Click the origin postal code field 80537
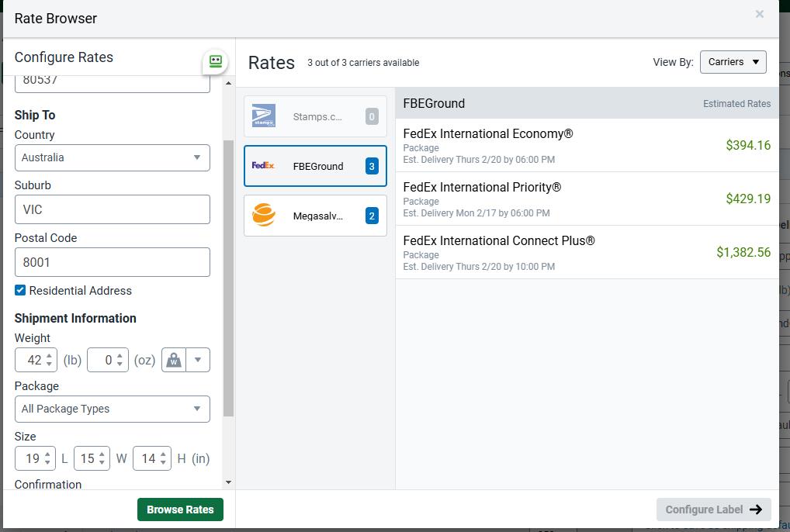 tap(113, 83)
